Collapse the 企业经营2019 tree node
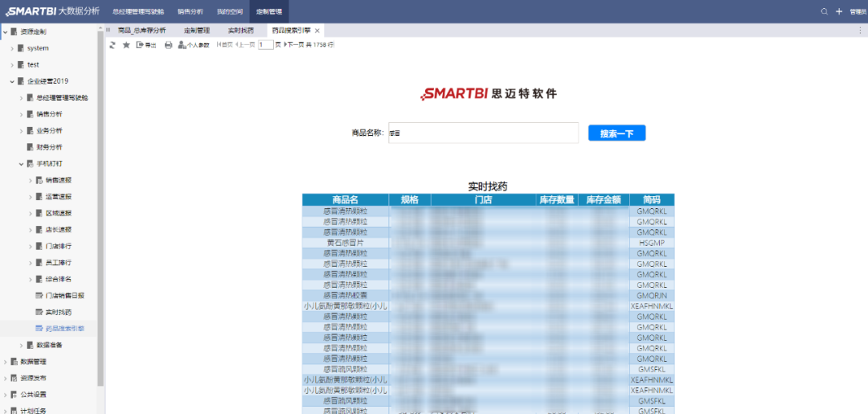The width and height of the screenshot is (868, 414). tap(12, 81)
